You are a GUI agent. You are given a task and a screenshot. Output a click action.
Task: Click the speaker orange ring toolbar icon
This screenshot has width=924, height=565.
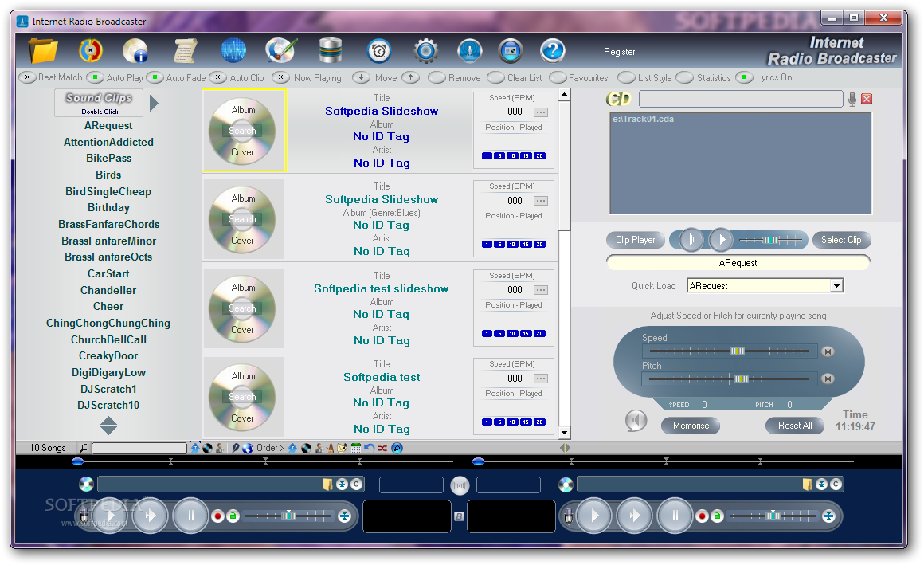[x=90, y=51]
